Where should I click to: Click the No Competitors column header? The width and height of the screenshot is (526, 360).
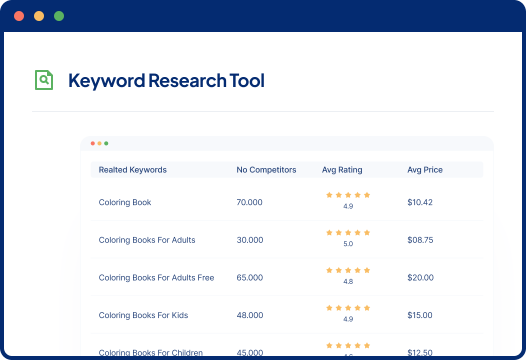(266, 170)
